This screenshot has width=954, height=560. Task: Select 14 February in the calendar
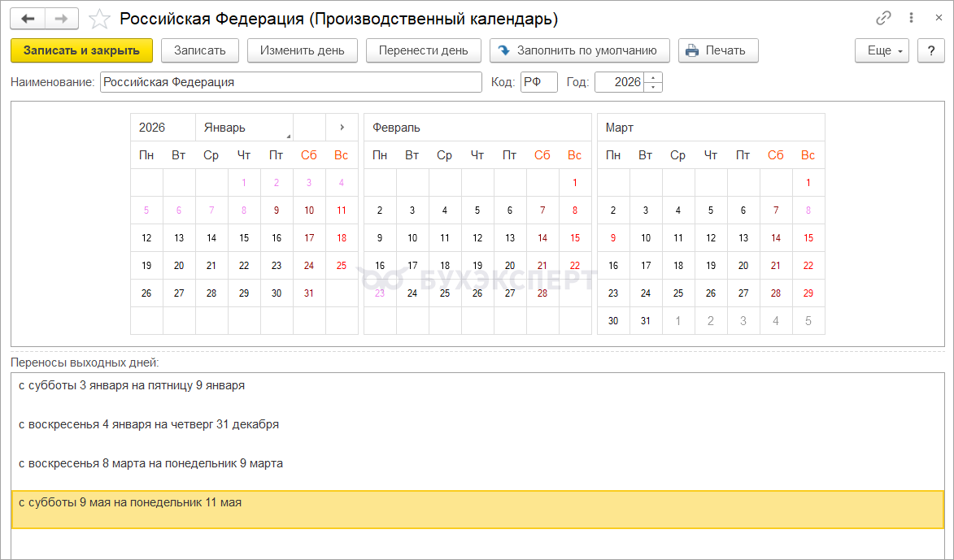point(542,238)
